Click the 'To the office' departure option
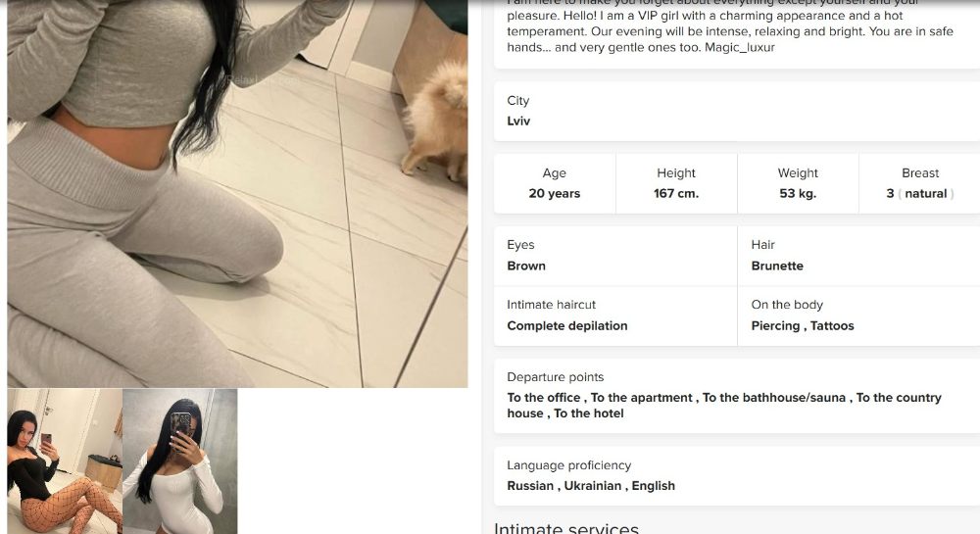The image size is (980, 534). click(544, 398)
